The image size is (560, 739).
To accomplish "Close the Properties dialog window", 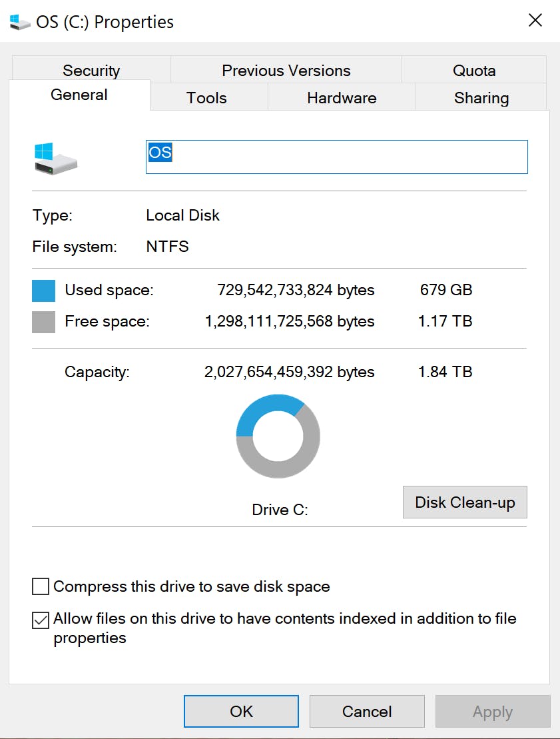I will (x=535, y=21).
